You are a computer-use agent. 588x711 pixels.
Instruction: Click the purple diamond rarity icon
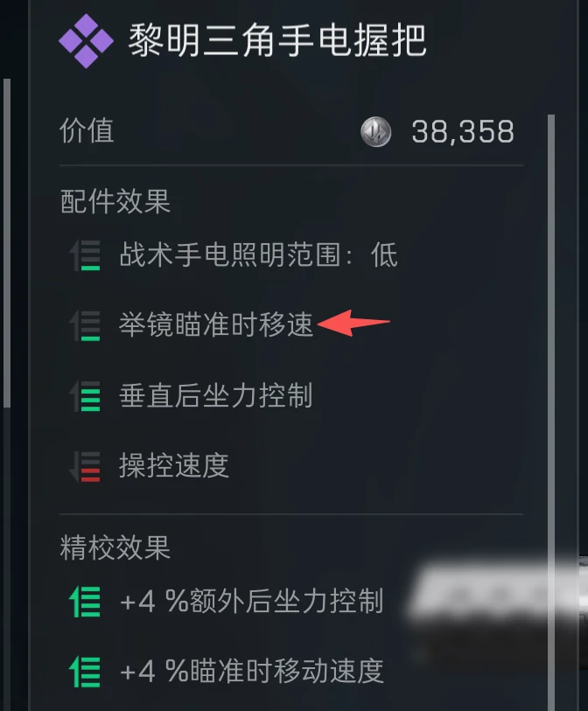(87, 41)
